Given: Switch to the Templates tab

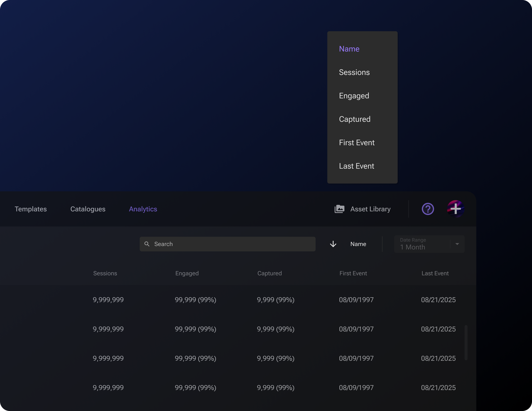Looking at the screenshot, I should coord(31,209).
